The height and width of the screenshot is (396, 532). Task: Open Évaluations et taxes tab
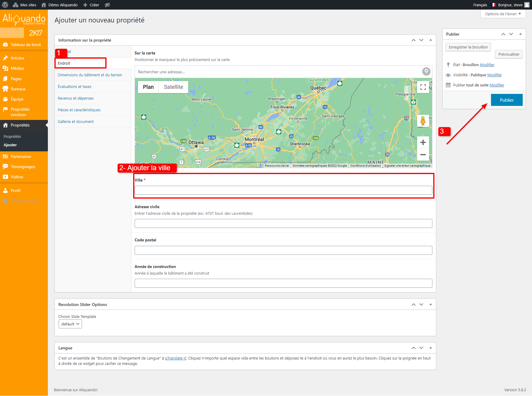tap(93, 86)
